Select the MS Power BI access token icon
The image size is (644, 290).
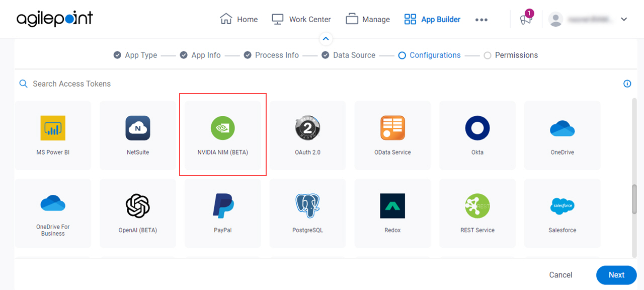click(x=53, y=128)
